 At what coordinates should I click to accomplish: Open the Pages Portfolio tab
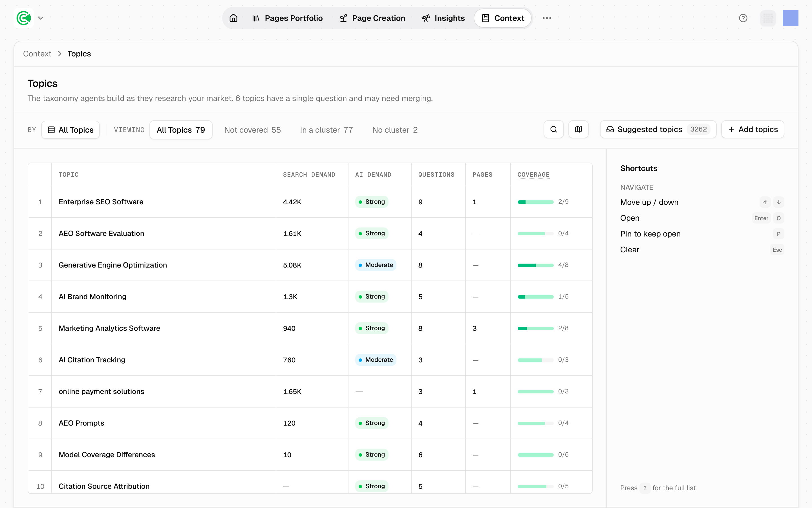pyautogui.click(x=287, y=18)
